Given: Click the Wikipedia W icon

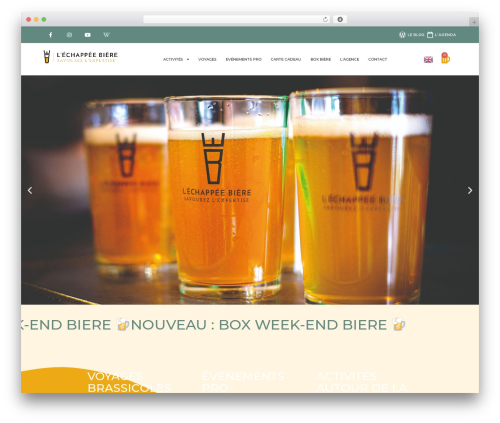Looking at the screenshot, I should (106, 35).
